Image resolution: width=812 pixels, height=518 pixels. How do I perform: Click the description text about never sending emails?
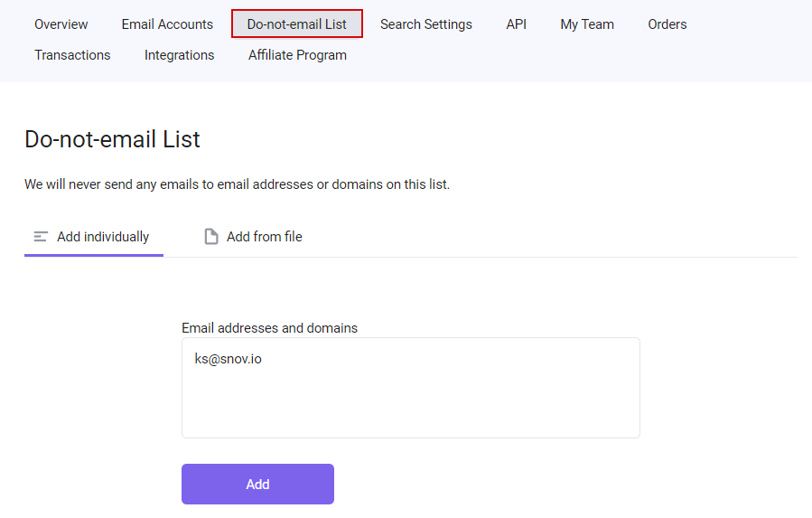(238, 184)
